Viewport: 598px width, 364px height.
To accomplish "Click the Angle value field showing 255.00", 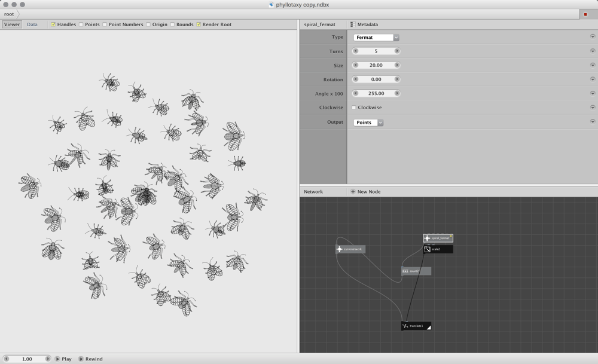I will point(376,93).
